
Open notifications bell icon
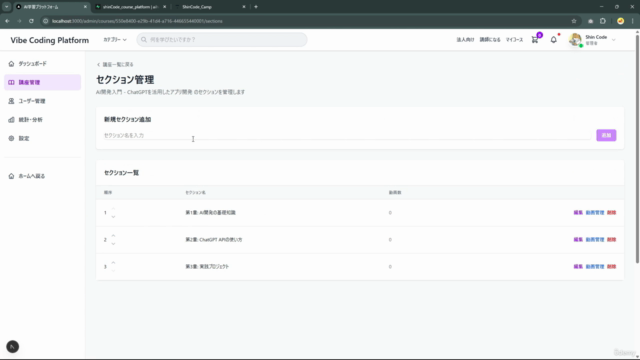click(x=553, y=40)
